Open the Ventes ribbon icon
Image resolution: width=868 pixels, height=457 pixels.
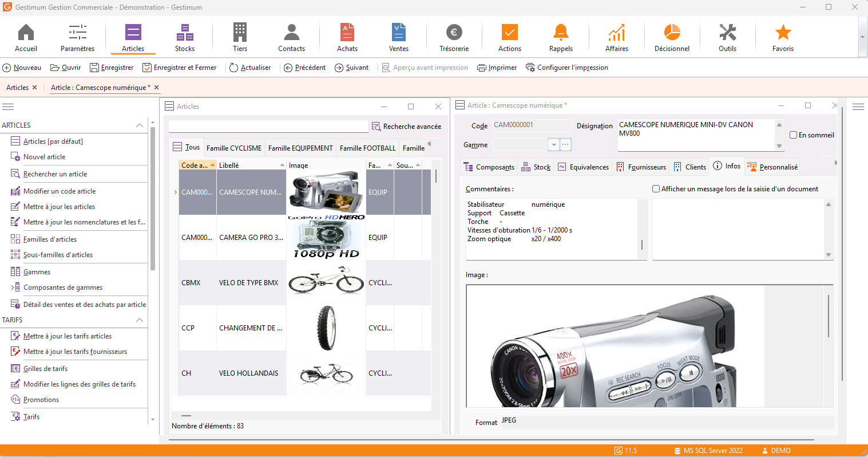pos(399,38)
